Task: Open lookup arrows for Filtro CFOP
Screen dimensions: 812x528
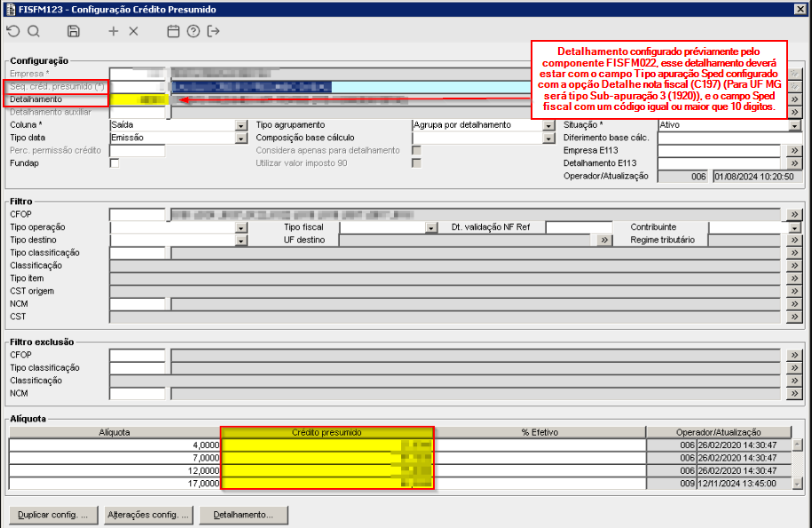Action: (794, 215)
